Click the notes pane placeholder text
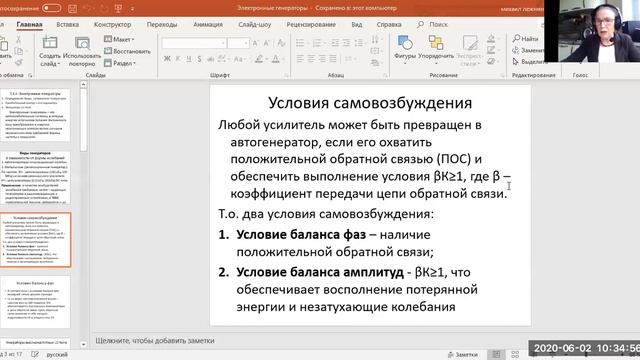 [x=155, y=340]
